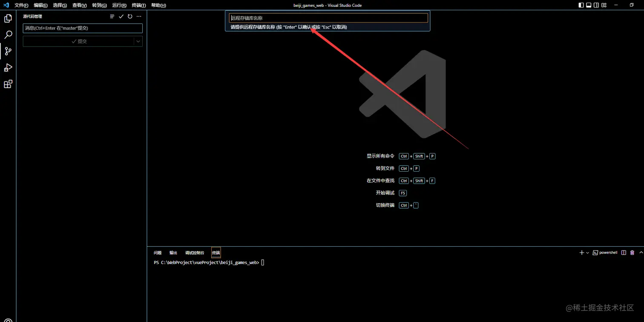The image size is (644, 322).
Task: Open the Search view in activity bar
Action: [x=8, y=35]
